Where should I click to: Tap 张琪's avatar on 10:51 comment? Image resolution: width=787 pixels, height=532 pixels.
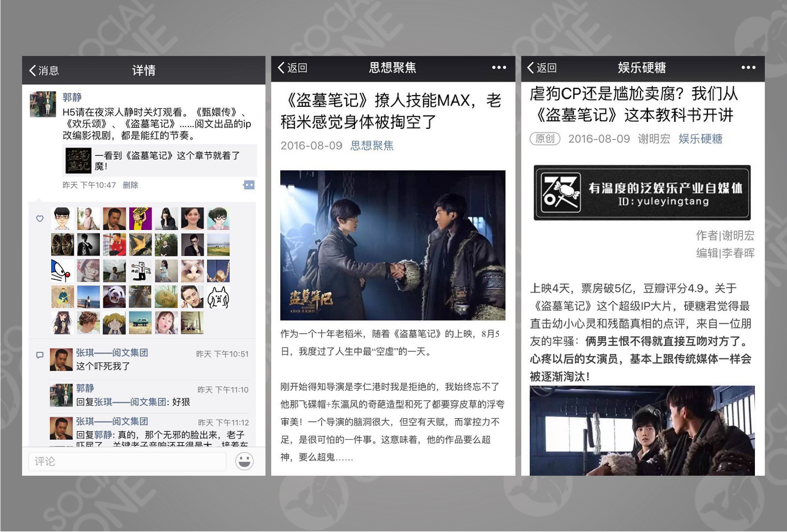coord(61,360)
